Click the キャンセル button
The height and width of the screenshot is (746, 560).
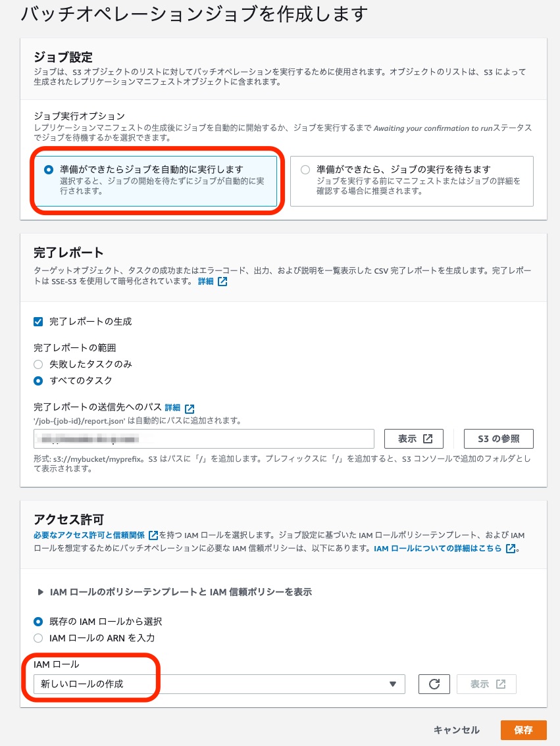tap(456, 730)
